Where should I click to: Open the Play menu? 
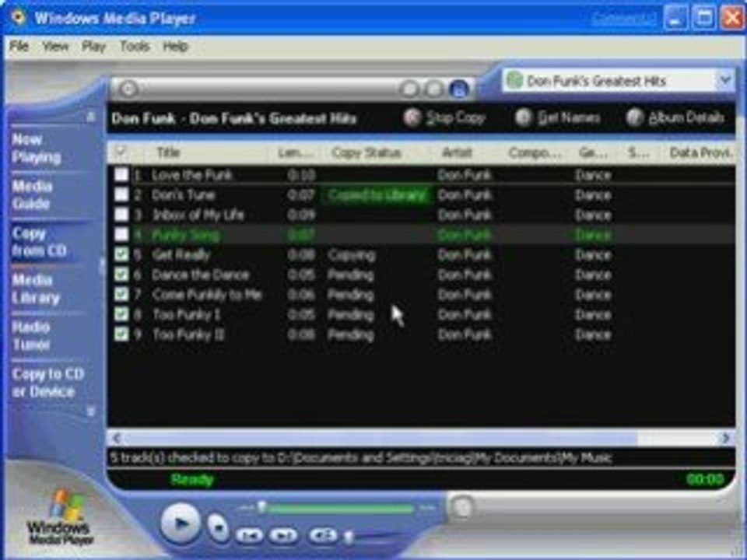[x=93, y=46]
